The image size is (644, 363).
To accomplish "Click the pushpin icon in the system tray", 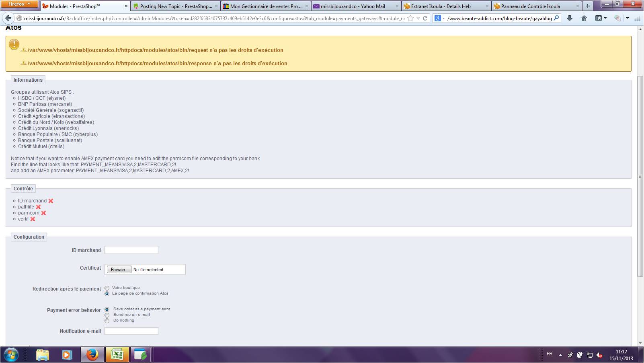I will [570, 355].
